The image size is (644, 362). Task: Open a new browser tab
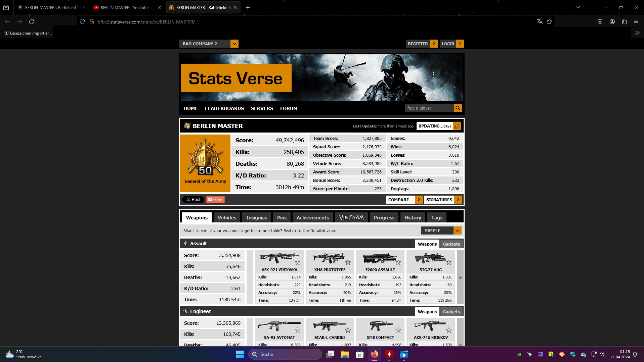click(248, 7)
